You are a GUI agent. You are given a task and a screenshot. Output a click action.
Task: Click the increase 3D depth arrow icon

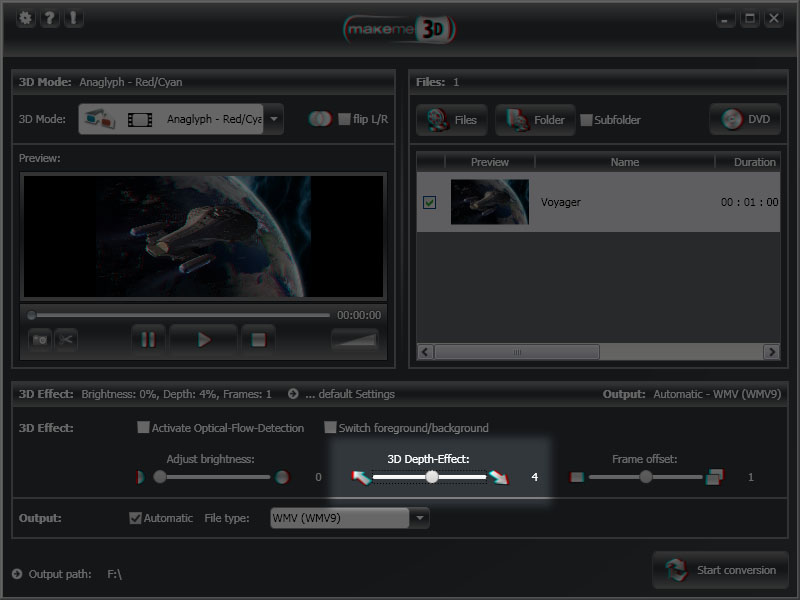(499, 477)
